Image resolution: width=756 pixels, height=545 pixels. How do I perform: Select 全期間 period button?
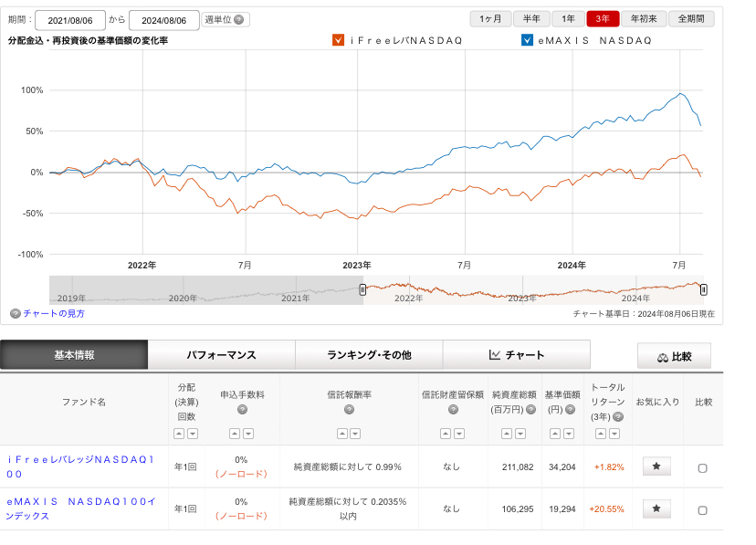point(691,19)
